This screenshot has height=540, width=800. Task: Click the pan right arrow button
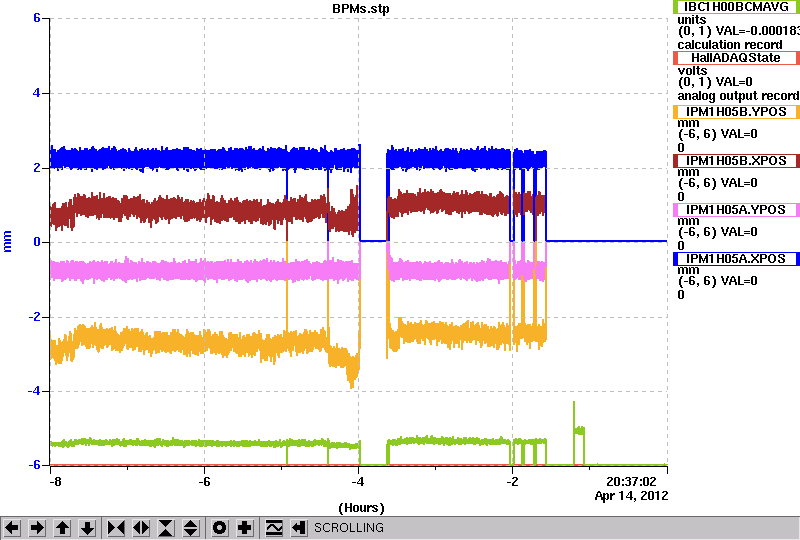point(37,528)
